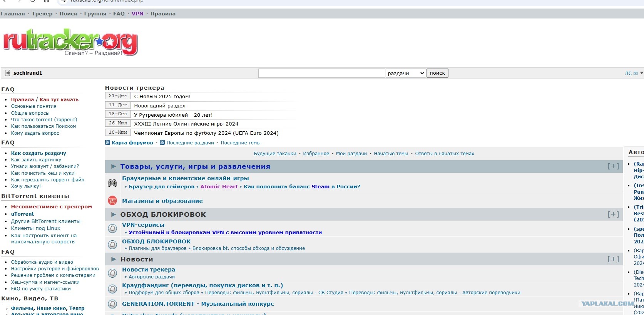Click the forum icon next to Краудфандинг
The image size is (644, 315).
pos(112,289)
